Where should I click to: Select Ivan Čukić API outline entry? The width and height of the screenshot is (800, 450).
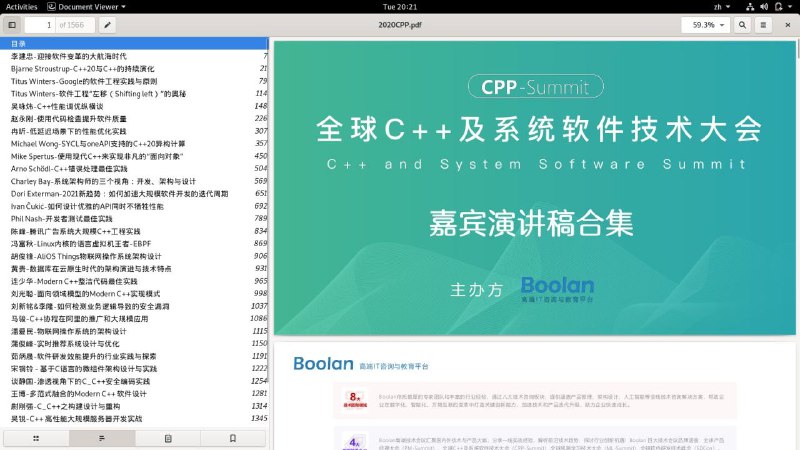click(x=134, y=206)
